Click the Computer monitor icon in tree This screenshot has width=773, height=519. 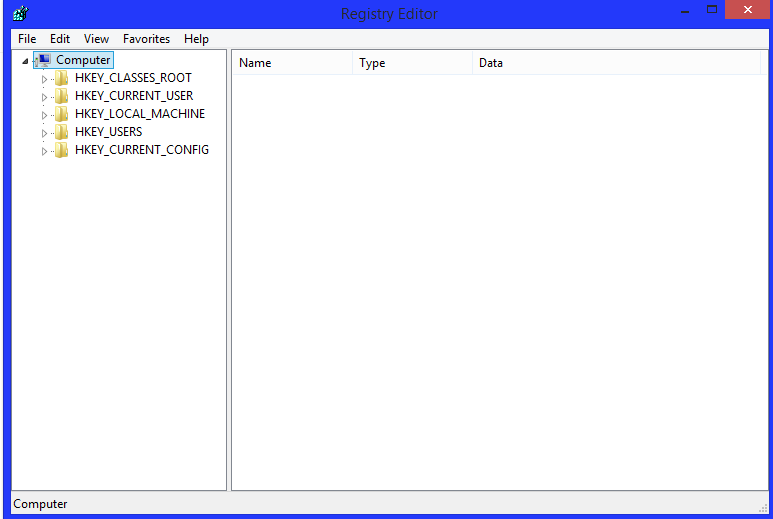(x=43, y=60)
